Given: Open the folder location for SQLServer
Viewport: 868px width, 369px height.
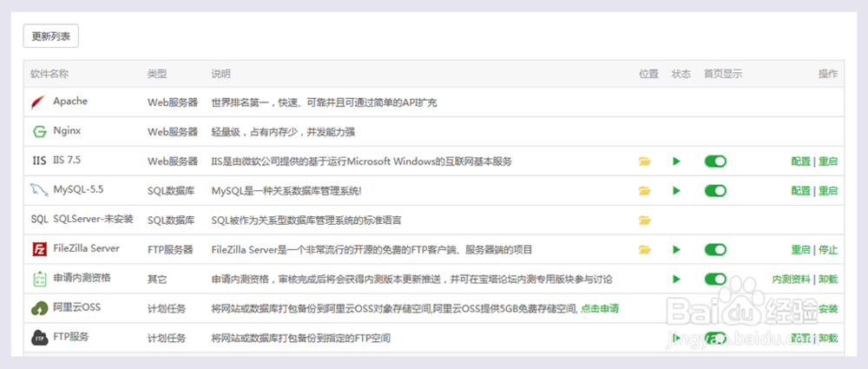Looking at the screenshot, I should pyautogui.click(x=644, y=220).
